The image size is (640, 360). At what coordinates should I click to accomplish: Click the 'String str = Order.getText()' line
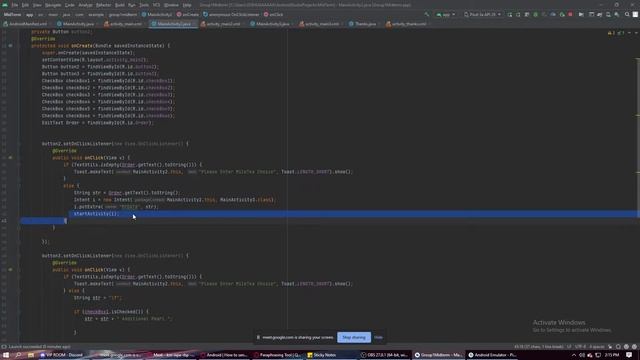tap(127, 193)
